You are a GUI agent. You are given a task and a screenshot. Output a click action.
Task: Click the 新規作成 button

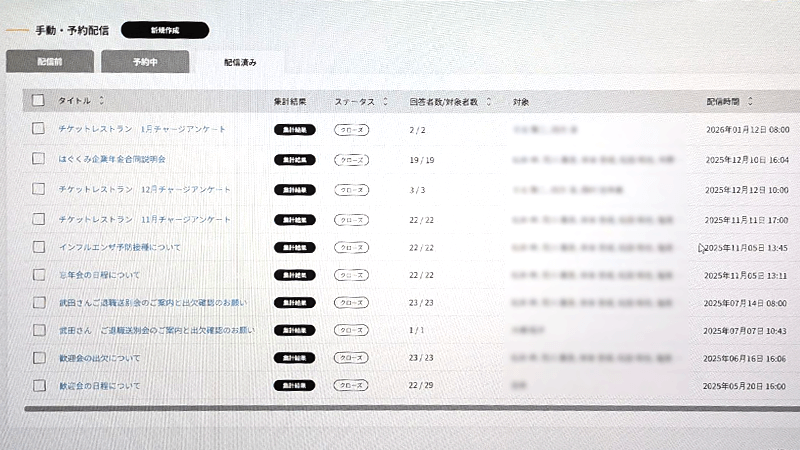coord(165,30)
